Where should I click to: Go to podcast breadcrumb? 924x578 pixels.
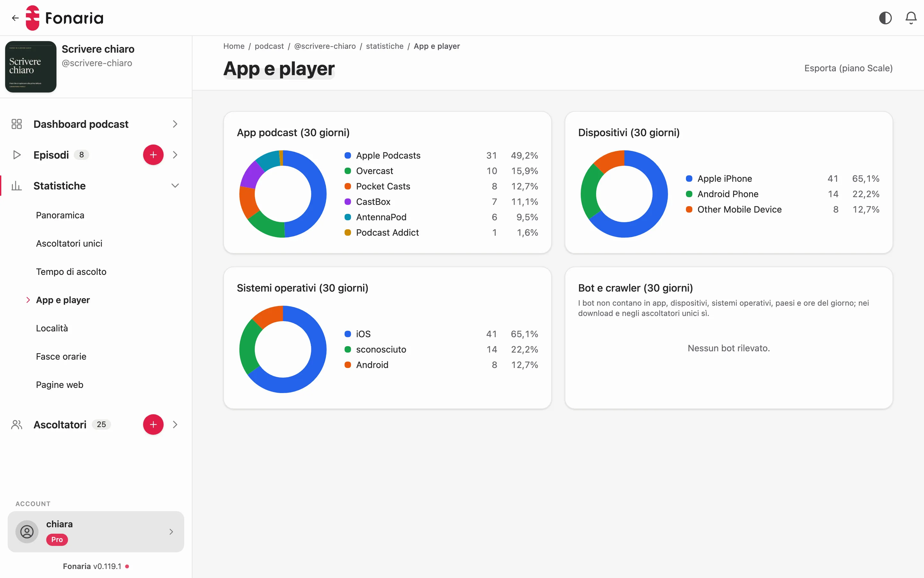tap(269, 46)
